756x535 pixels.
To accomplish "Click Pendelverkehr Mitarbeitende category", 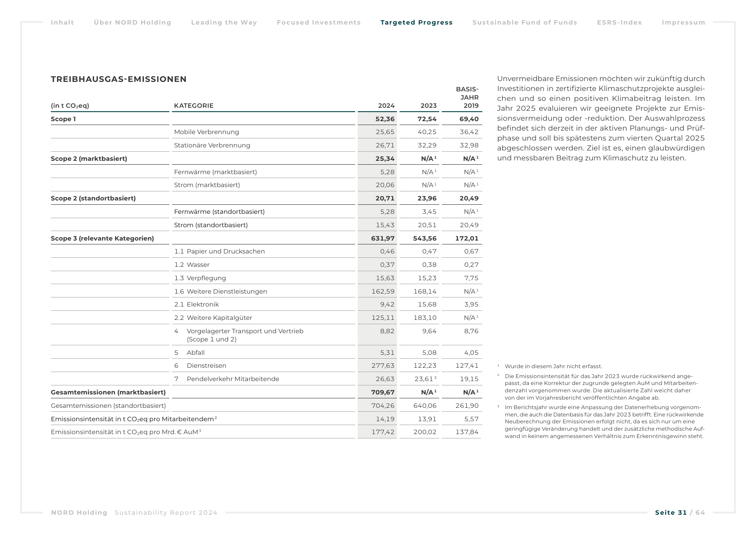I will (x=226, y=379).
